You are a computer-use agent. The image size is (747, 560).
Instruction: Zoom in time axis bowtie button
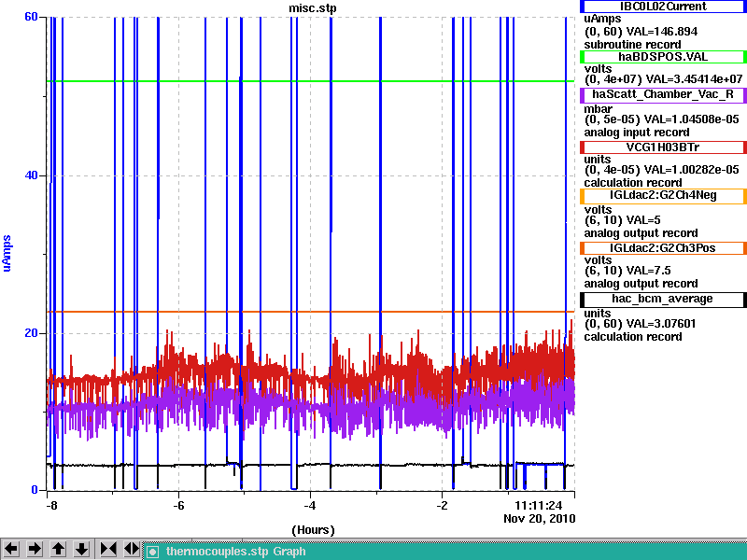pyautogui.click(x=108, y=549)
